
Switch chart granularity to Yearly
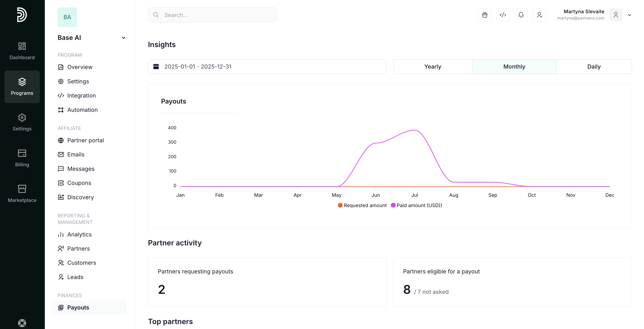(x=432, y=67)
